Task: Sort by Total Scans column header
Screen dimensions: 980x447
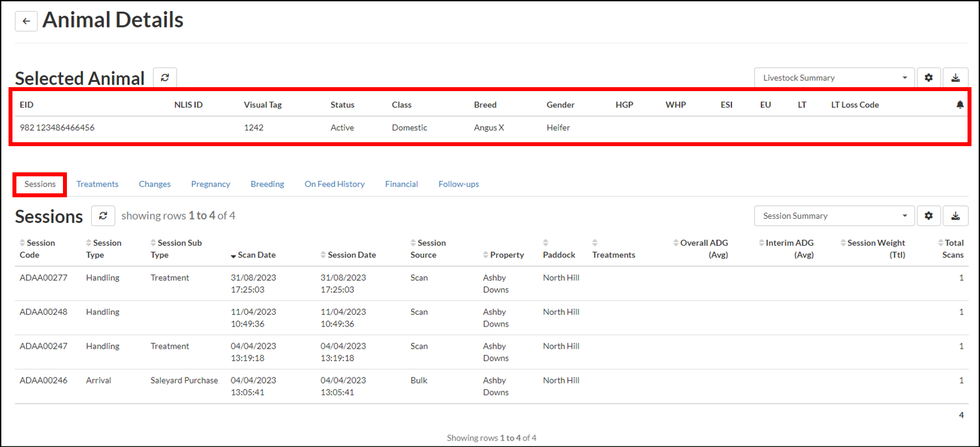Action: pos(954,248)
